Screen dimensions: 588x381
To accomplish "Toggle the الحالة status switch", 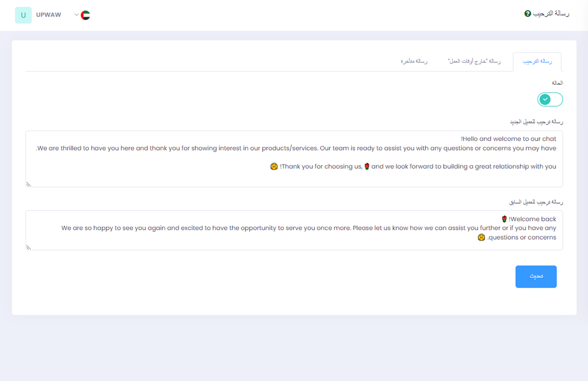I will (x=550, y=100).
